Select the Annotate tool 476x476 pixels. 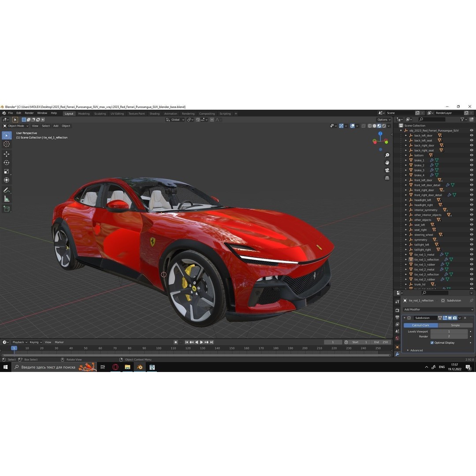click(x=6, y=190)
